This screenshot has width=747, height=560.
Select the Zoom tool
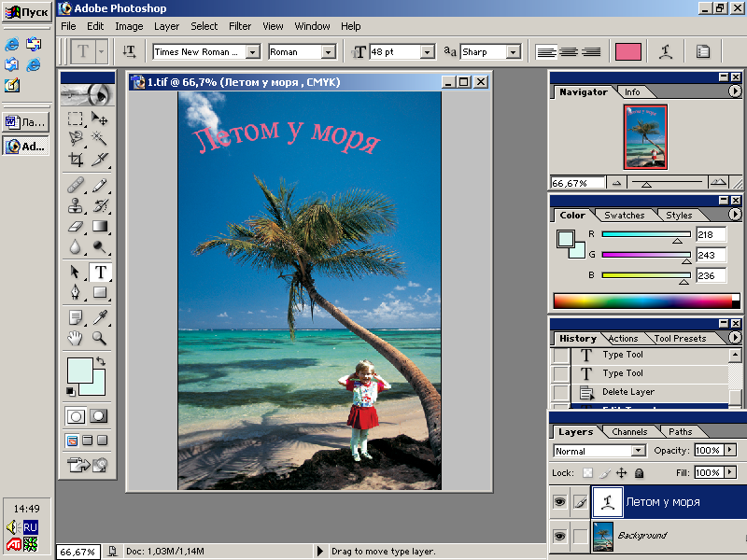[100, 338]
